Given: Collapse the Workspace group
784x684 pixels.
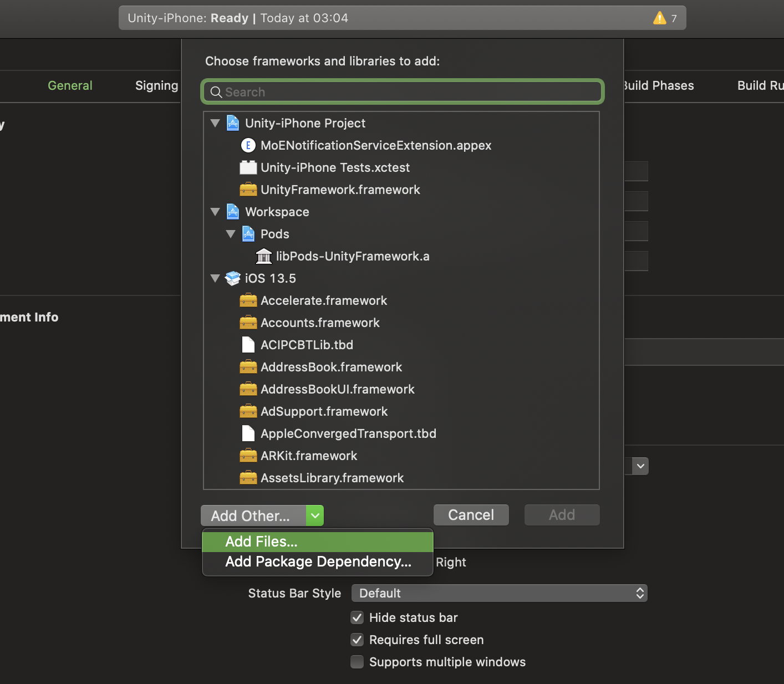Looking at the screenshot, I should 215,212.
